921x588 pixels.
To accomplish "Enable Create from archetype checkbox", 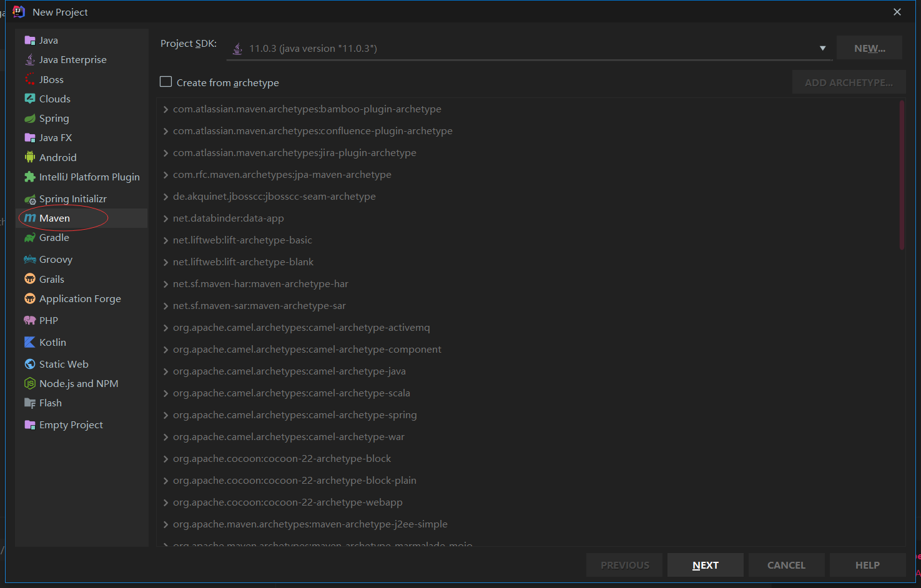I will (x=166, y=82).
